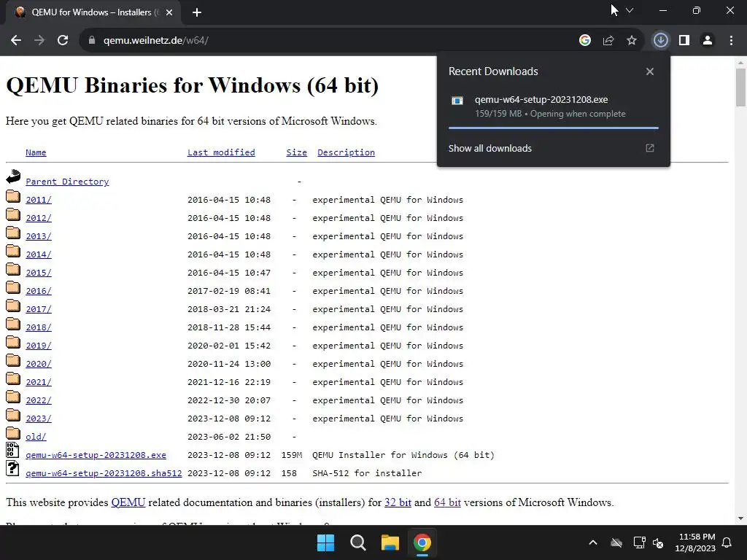Go back using the browser back arrow
The image size is (747, 560).
click(x=16, y=41)
